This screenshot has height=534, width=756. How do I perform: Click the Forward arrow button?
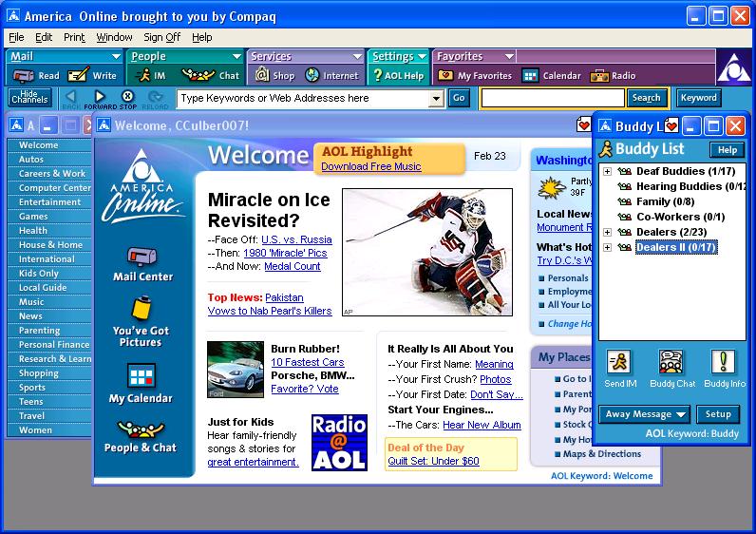coord(100,99)
